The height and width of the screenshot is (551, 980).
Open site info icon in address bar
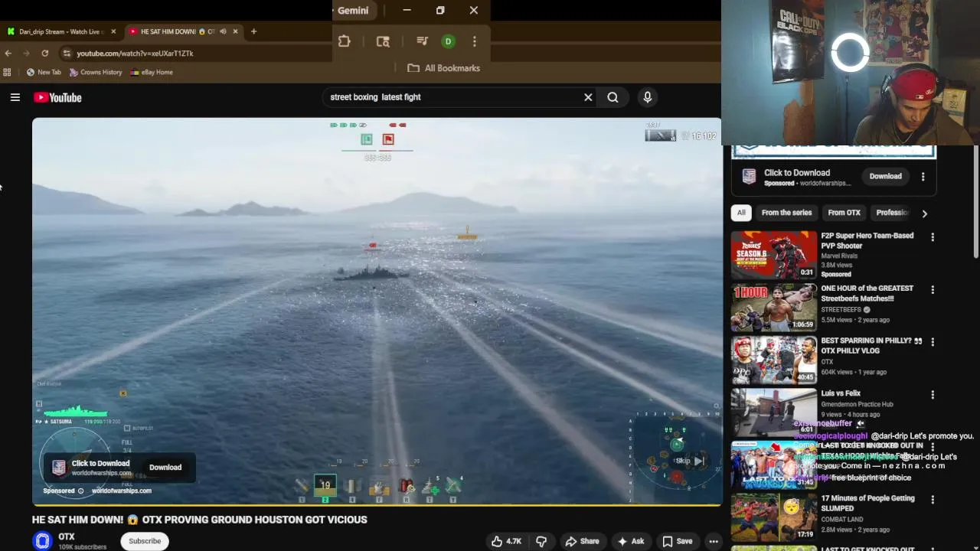coord(67,53)
